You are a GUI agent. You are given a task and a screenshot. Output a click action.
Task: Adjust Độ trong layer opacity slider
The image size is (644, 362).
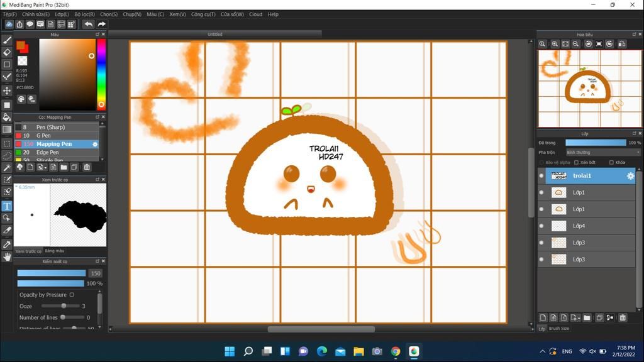tap(596, 143)
